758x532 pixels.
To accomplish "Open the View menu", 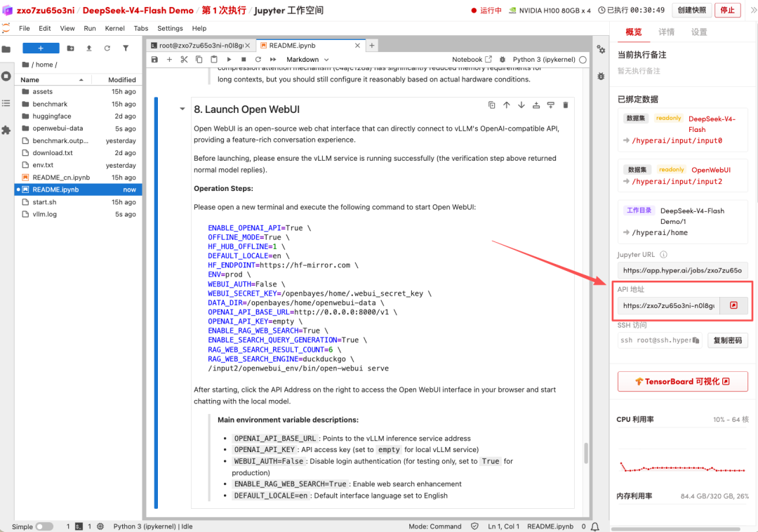I will click(67, 29).
